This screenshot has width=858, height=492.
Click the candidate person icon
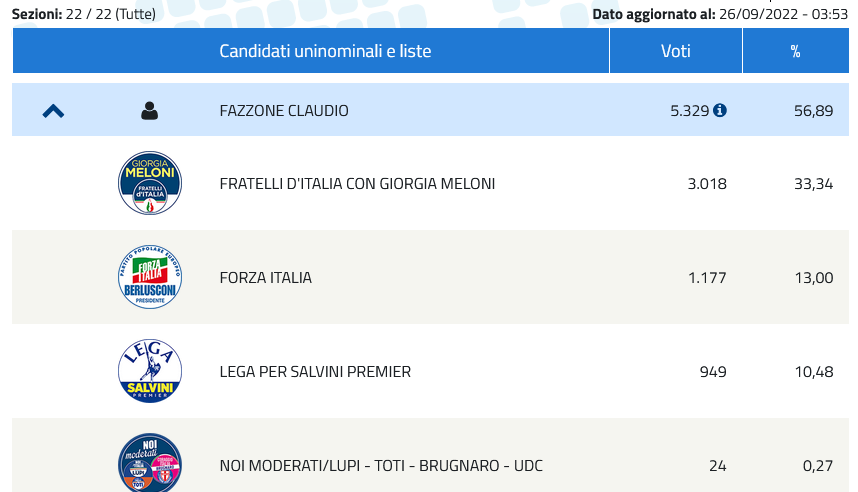[x=149, y=111]
